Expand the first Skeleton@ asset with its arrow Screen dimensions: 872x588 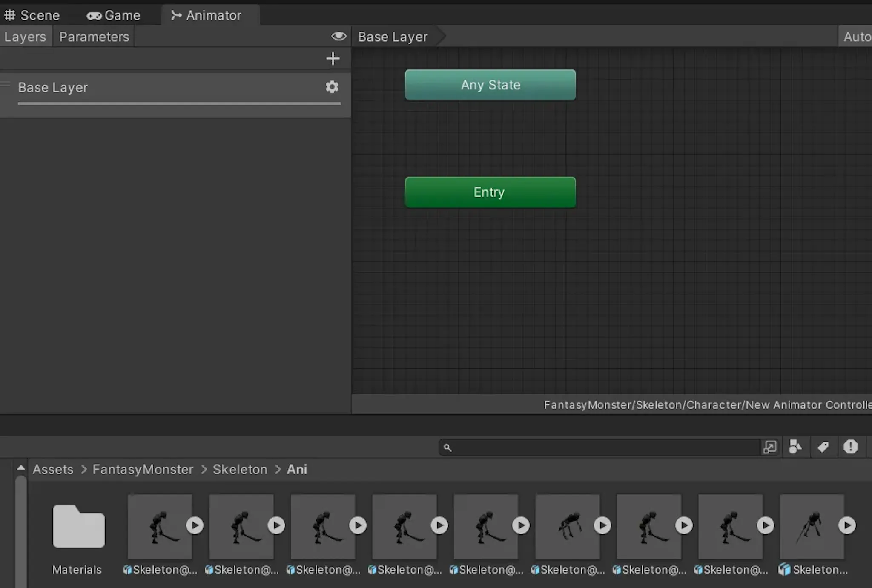coord(195,525)
